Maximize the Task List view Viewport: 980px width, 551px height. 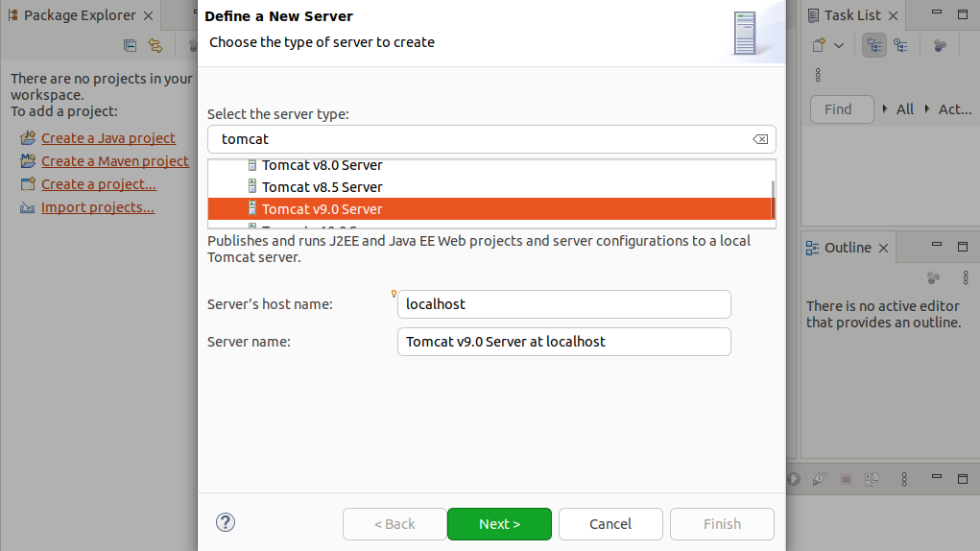963,14
